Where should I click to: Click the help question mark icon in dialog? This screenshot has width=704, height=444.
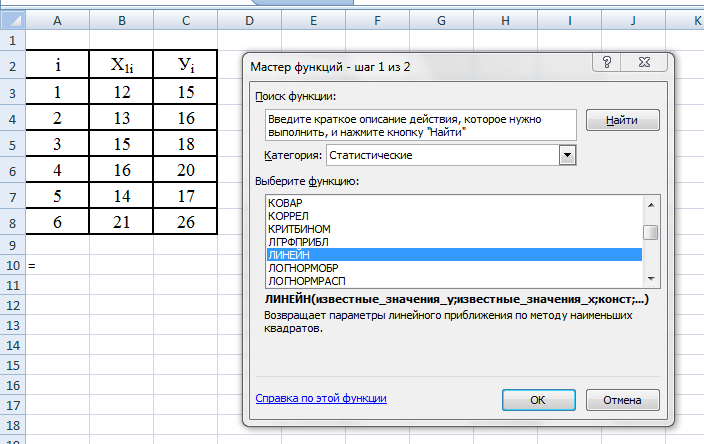607,62
